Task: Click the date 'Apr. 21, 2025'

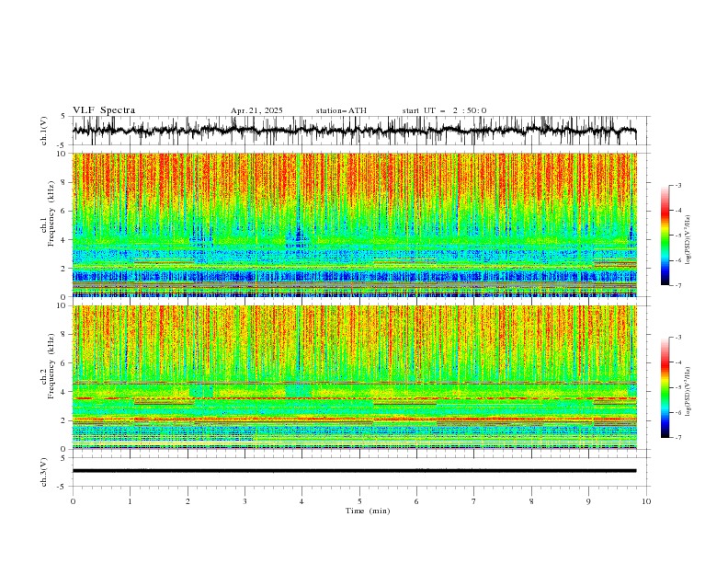Action: tap(256, 110)
